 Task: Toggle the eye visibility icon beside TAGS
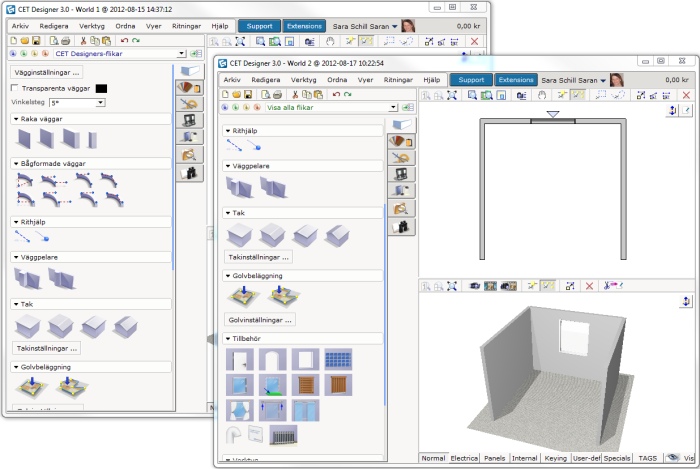pyautogui.click(x=672, y=458)
